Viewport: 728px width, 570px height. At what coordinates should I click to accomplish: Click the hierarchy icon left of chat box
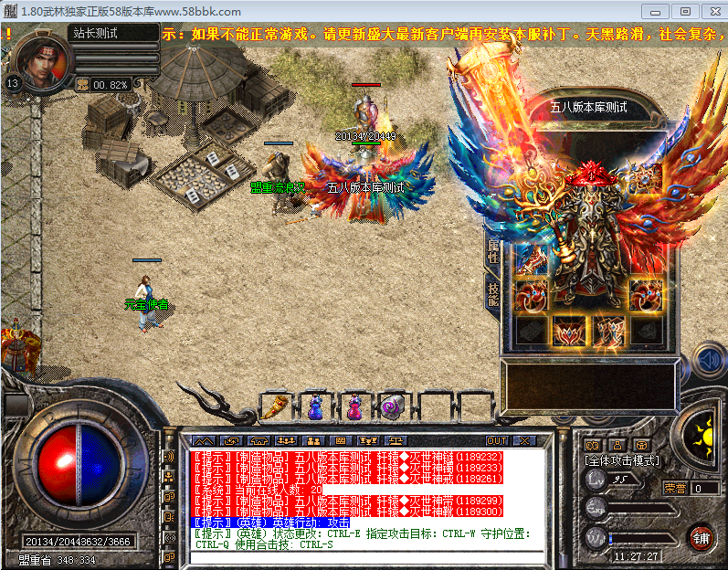pos(170,476)
